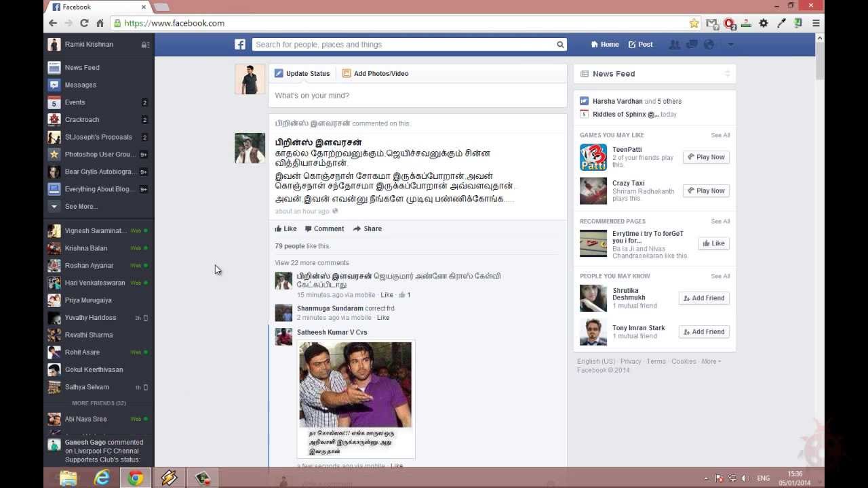Image resolution: width=868 pixels, height=488 pixels.
Task: Bookmark page with the star icon
Action: (694, 23)
